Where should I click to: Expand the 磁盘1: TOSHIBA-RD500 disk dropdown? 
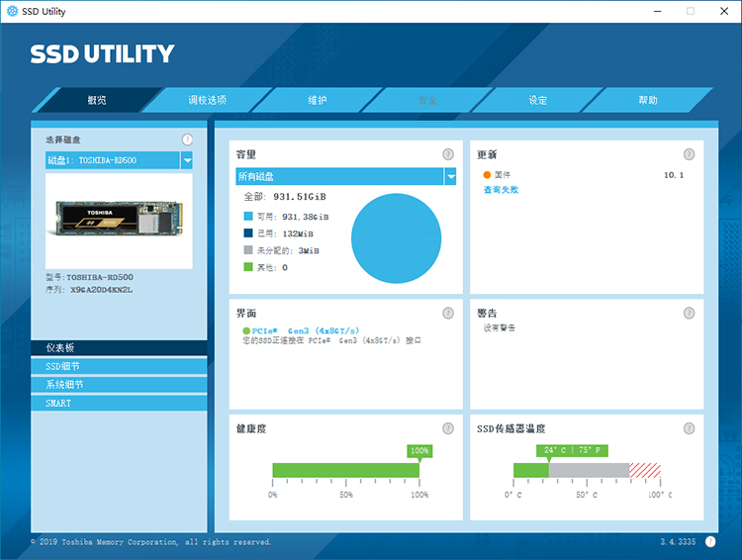coord(187,160)
